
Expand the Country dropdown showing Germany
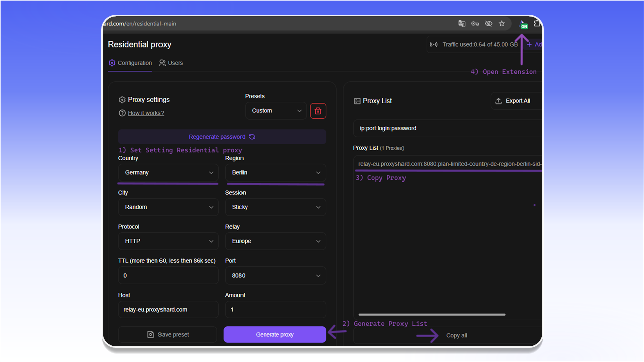pyautogui.click(x=169, y=172)
